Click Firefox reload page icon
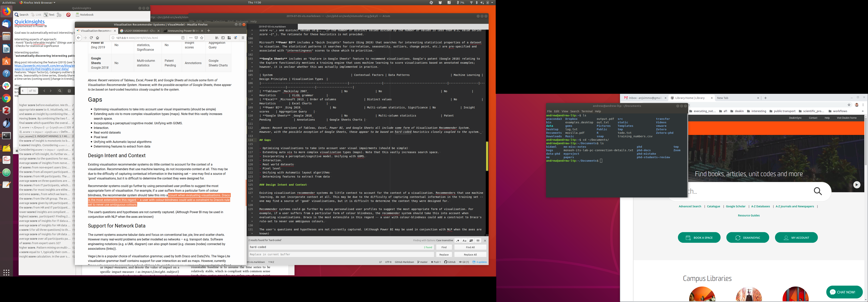Image resolution: width=868 pixels, height=302 pixels. coord(91,38)
